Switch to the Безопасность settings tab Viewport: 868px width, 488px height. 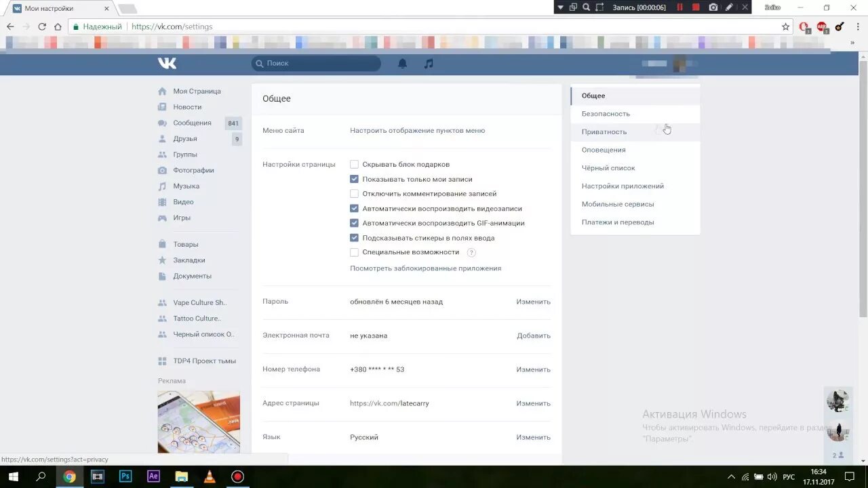point(635,114)
